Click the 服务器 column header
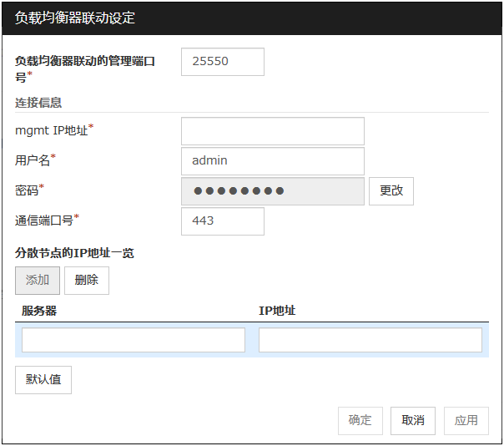This screenshot has width=504, height=446. point(40,311)
